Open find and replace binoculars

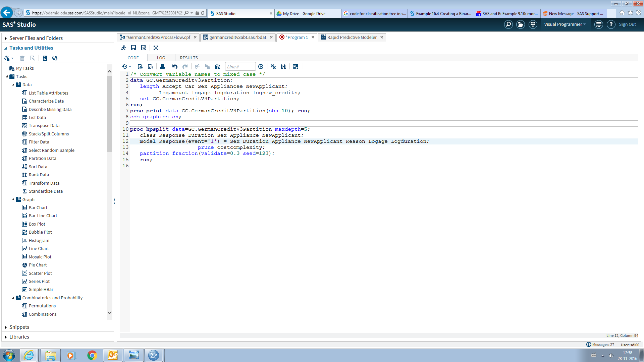click(x=283, y=67)
